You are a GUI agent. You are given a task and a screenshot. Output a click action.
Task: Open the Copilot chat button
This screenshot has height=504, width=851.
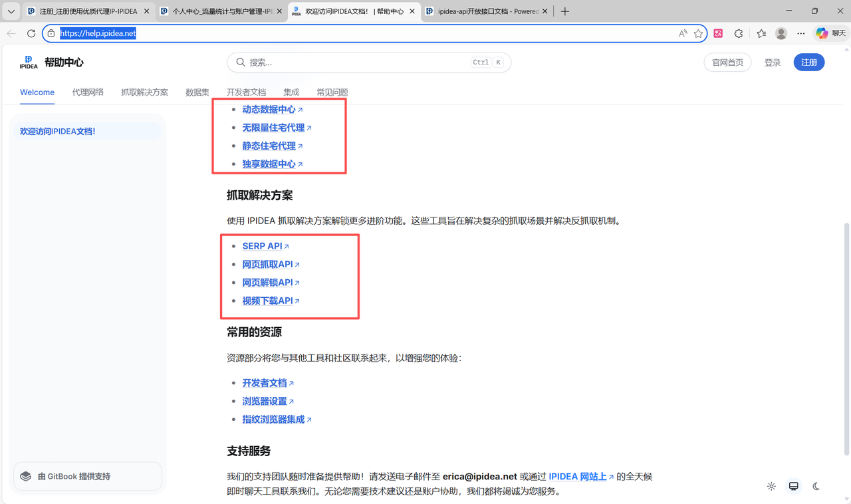[x=831, y=33]
